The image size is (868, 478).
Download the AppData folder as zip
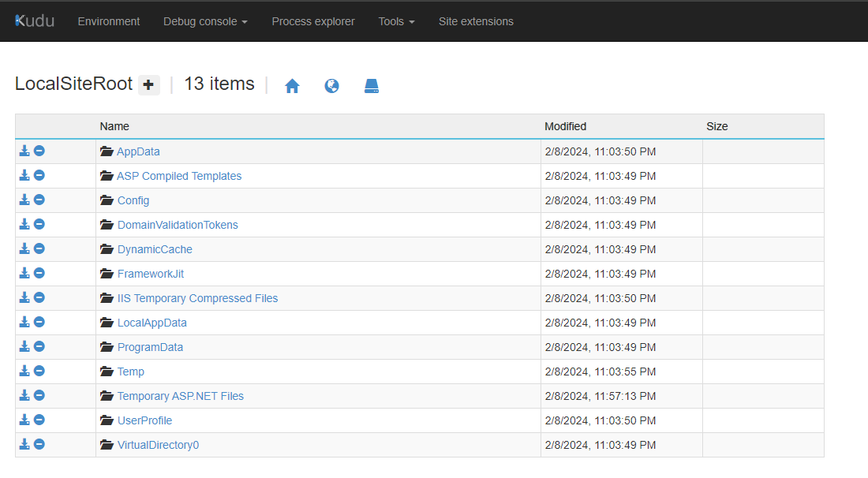pyautogui.click(x=24, y=151)
